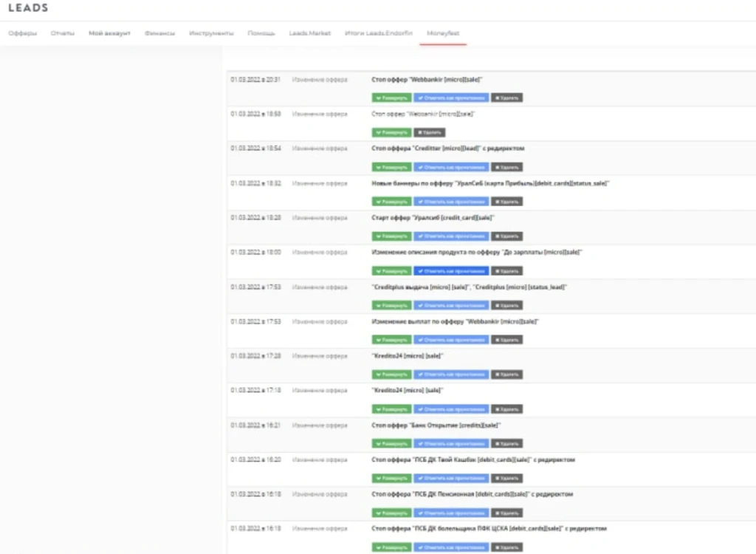
Task: Click the LEADS logo
Action: (29, 7)
